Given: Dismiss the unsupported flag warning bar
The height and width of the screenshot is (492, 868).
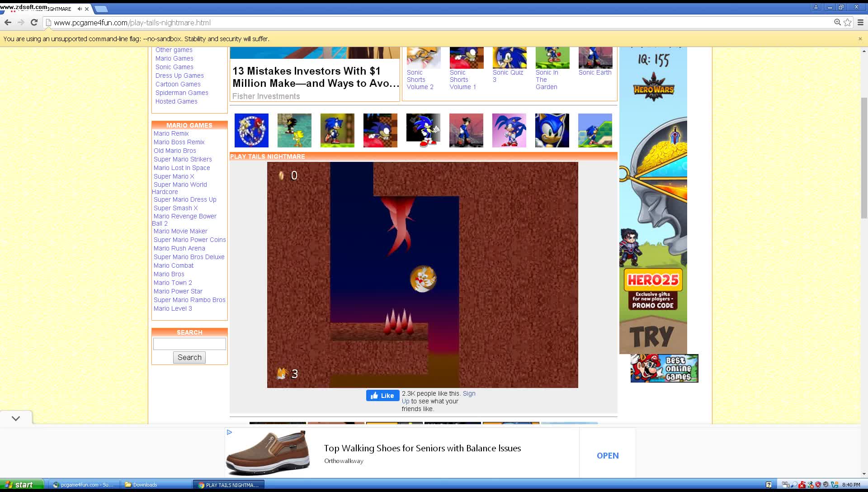Looking at the screenshot, I should 860,39.
